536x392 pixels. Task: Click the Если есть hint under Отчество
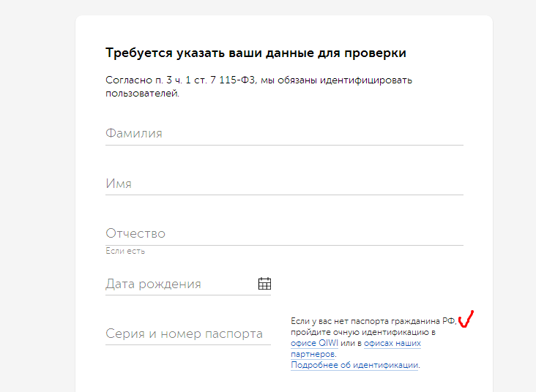coord(125,252)
